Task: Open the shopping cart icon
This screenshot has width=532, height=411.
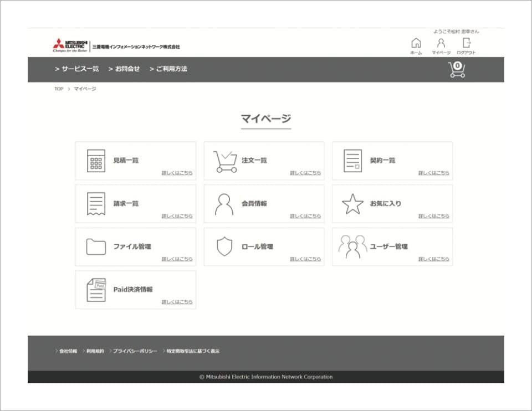Action: 457,69
